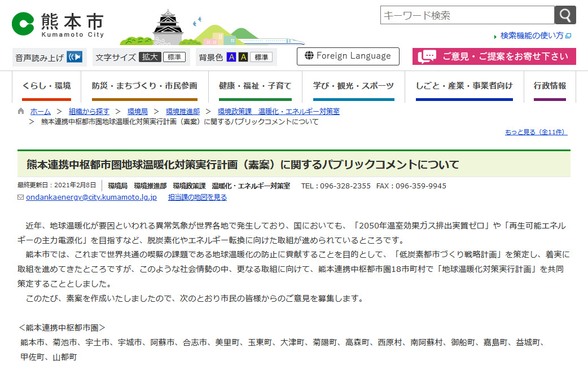The height and width of the screenshot is (374, 588).
Task: Click the home icon in breadcrumb
Action: coord(21,111)
